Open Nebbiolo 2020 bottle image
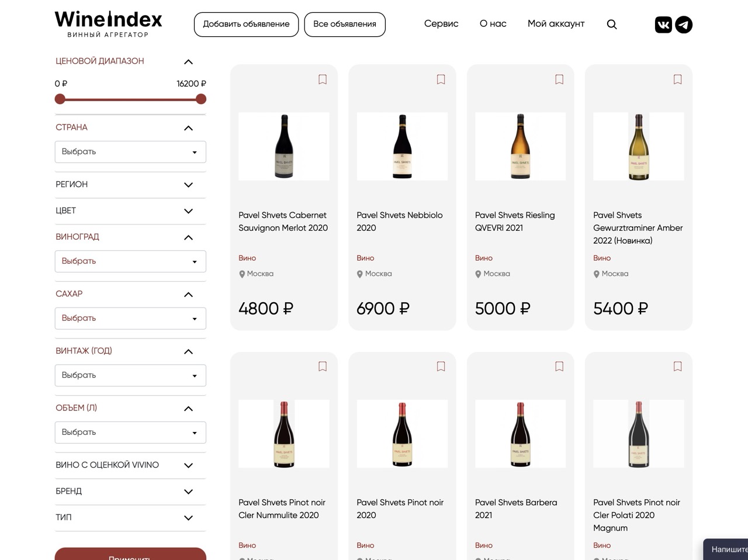This screenshot has height=560, width=748. [402, 147]
